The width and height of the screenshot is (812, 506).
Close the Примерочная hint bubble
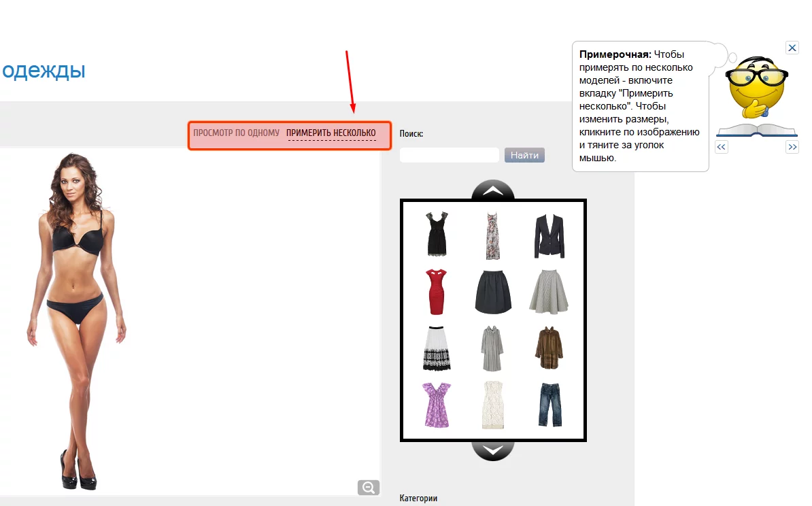[792, 48]
